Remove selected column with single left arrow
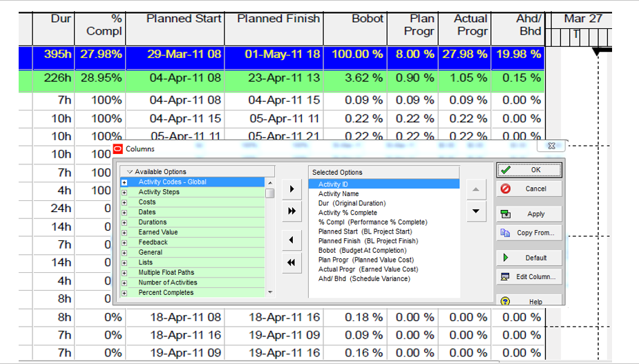This screenshot has height=364, width=639. (x=292, y=240)
